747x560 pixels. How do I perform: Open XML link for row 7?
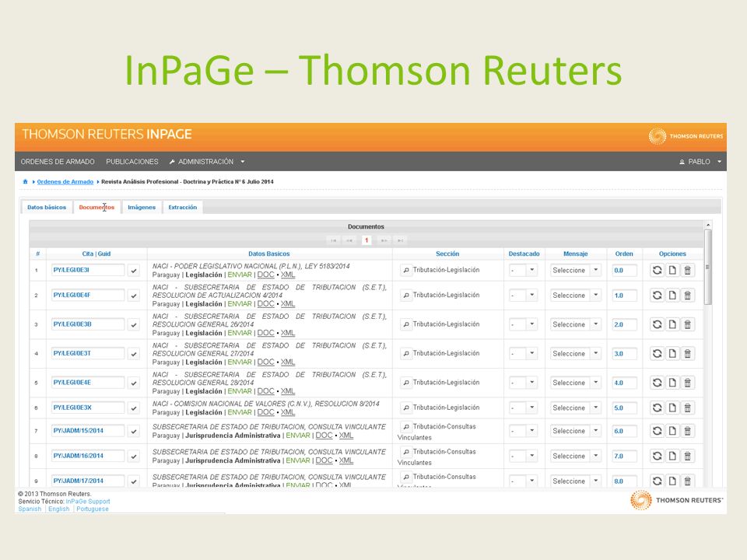pyautogui.click(x=346, y=436)
